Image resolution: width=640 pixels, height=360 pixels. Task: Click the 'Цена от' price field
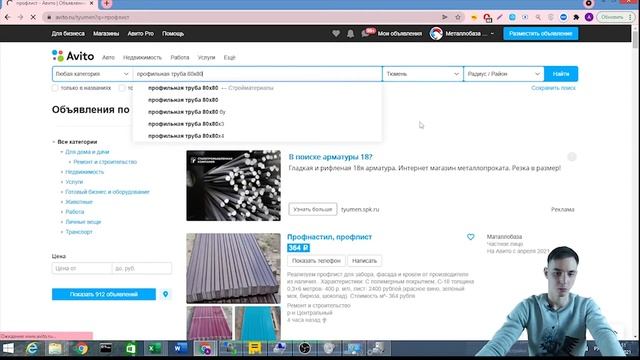tap(82, 268)
